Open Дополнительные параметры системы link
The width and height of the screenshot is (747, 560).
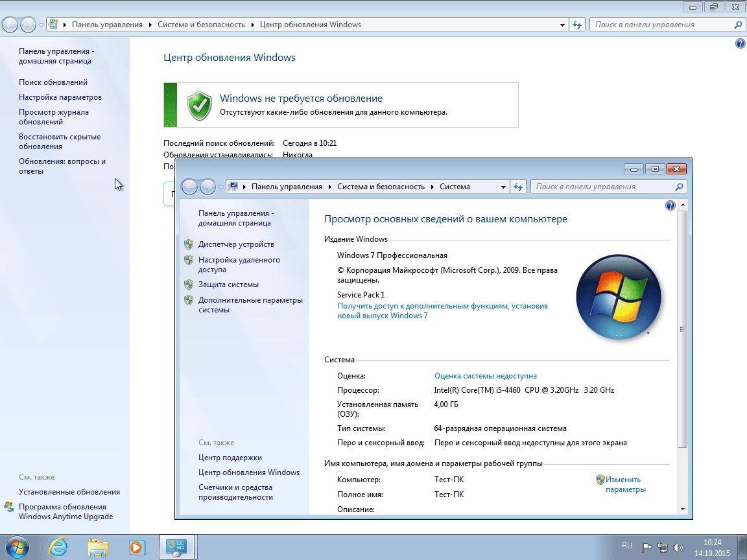click(x=250, y=305)
